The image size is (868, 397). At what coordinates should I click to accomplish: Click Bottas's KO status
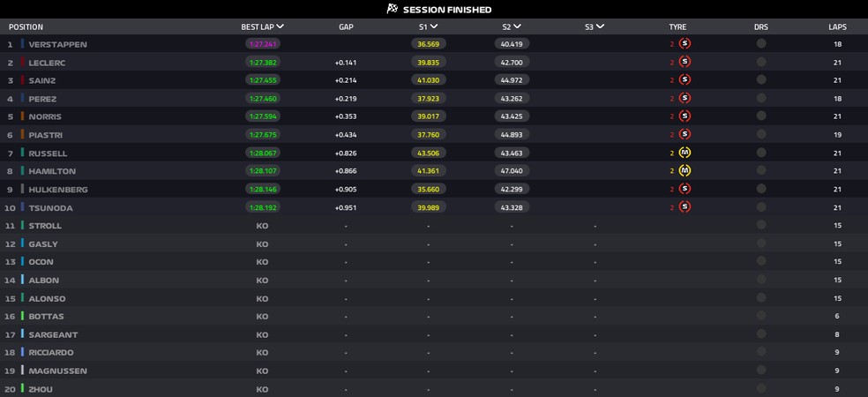tap(262, 316)
